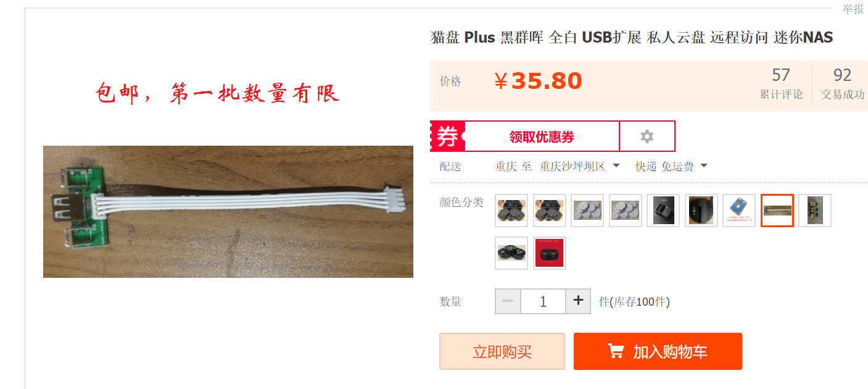Select the black box device variant
The height and width of the screenshot is (389, 868).
[x=663, y=211]
